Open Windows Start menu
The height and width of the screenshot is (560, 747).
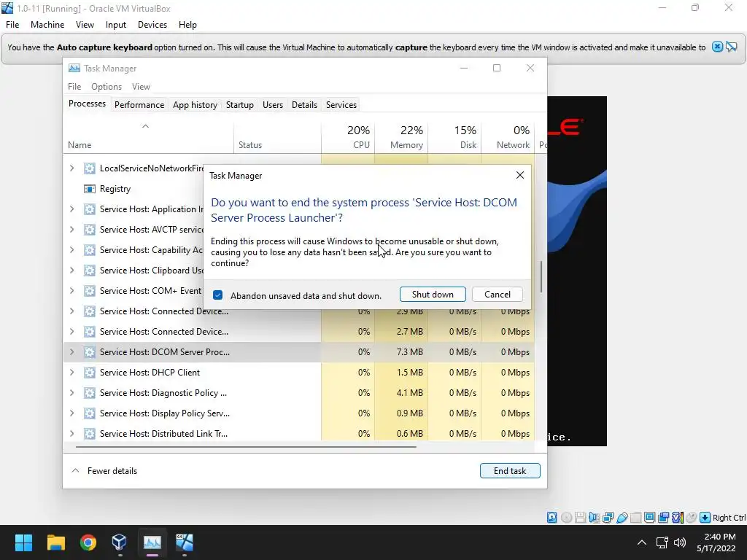click(23, 542)
